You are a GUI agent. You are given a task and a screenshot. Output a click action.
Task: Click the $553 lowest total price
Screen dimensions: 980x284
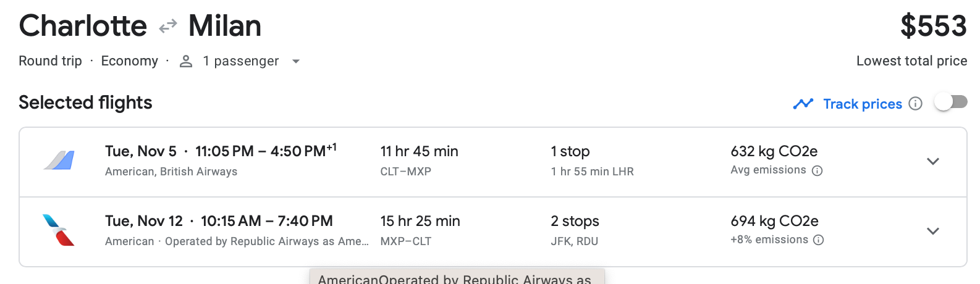(x=932, y=26)
